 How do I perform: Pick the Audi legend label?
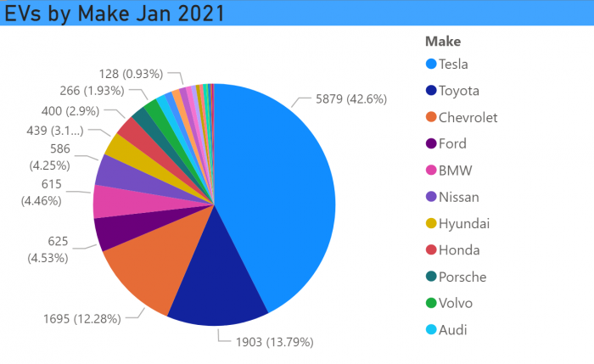point(452,330)
